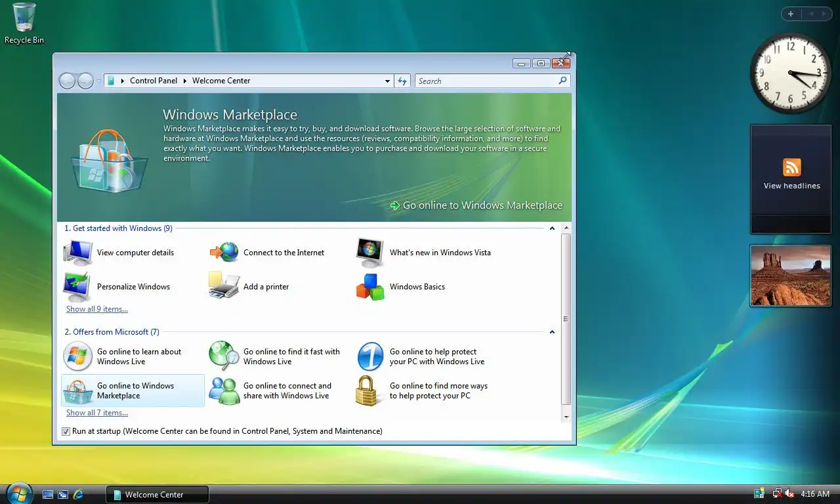Click the sidebar add gadgets plus button
This screenshot has height=504, width=840.
(791, 14)
